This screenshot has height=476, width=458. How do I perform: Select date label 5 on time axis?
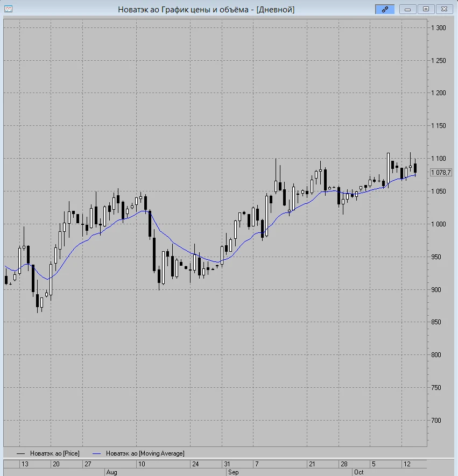click(x=374, y=464)
